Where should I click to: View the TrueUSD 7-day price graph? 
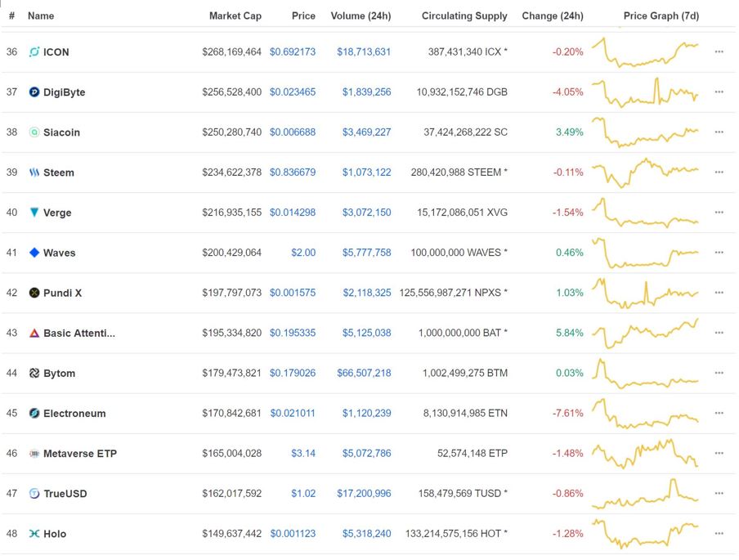645,494
